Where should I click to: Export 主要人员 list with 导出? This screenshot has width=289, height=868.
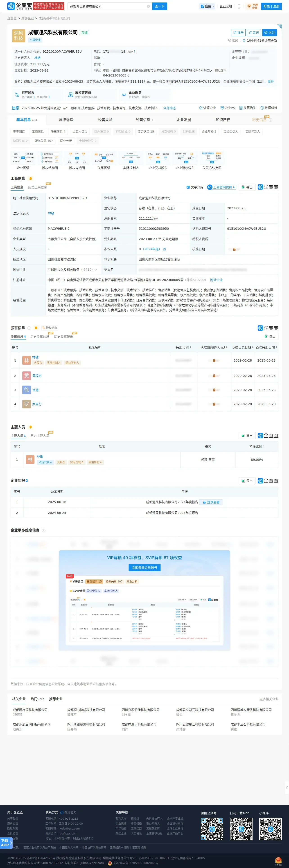point(247,436)
